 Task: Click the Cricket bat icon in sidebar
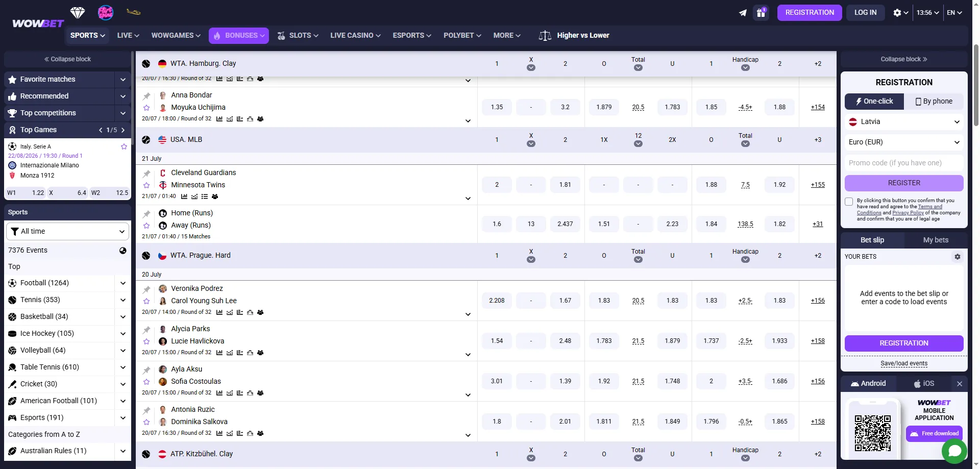pyautogui.click(x=12, y=384)
